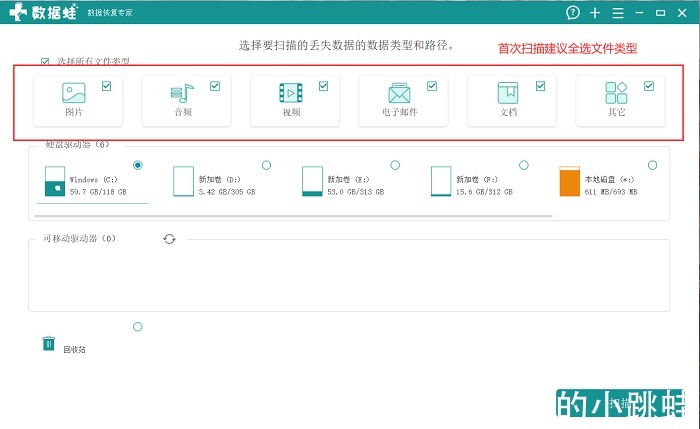Uncheck the 其它 checkbox
Screen dimensions: 700x429
pos(649,86)
